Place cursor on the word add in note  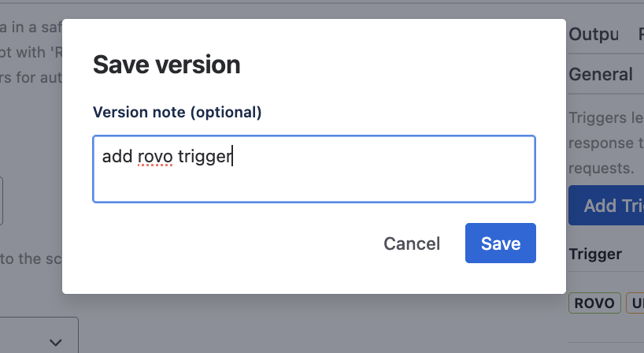[x=117, y=156]
